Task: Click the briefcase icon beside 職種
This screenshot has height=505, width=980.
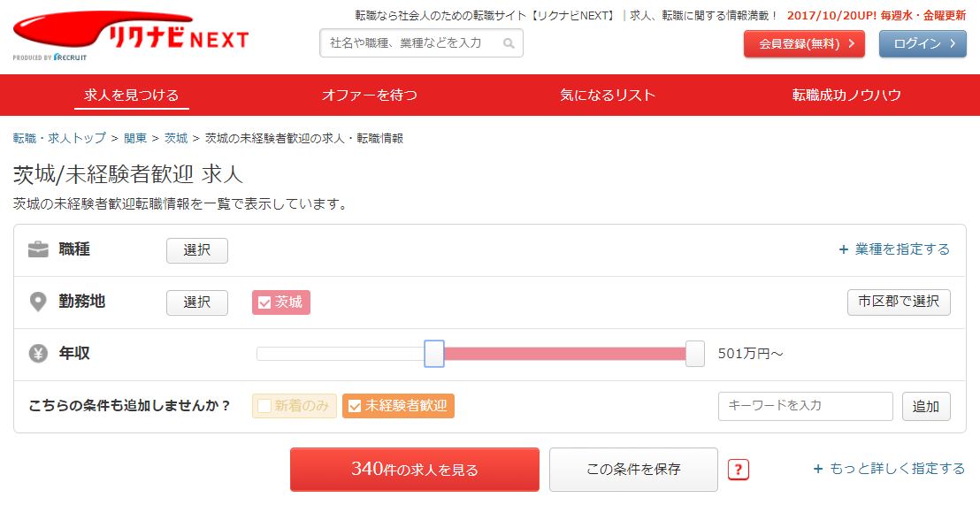Action: [x=38, y=250]
